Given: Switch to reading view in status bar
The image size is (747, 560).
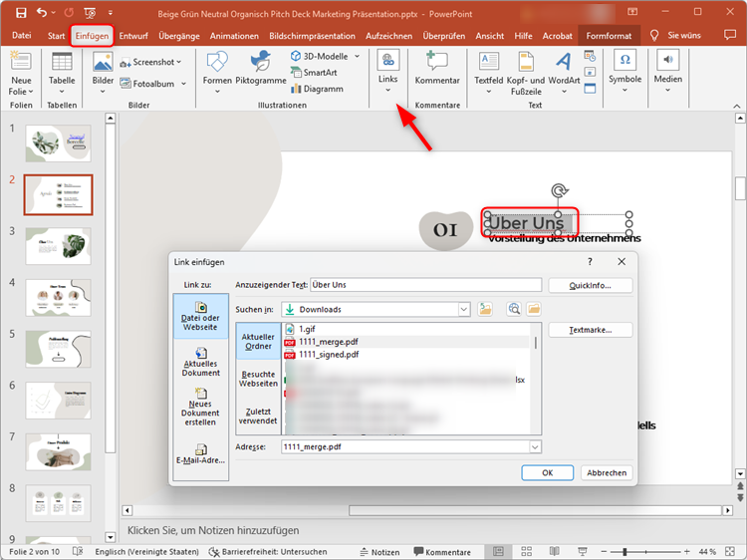Looking at the screenshot, I should point(554,551).
